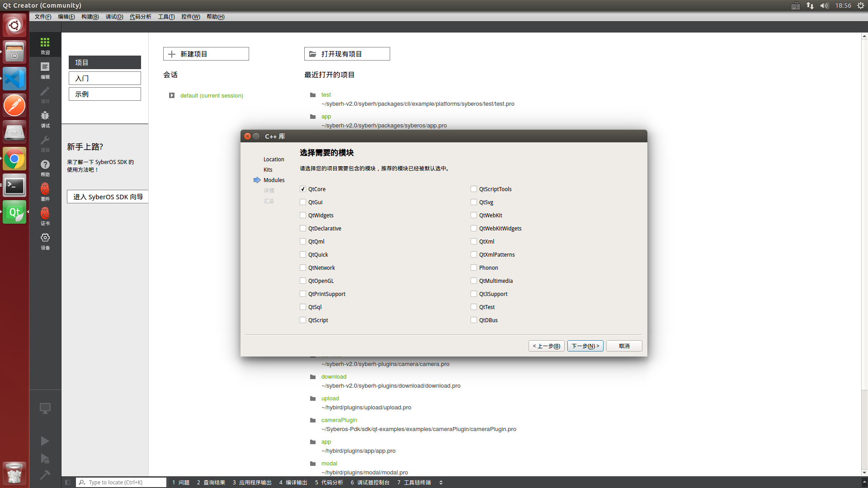Click the network indicator in top bar
This screenshot has width=868, height=488.
pyautogui.click(x=810, y=5)
